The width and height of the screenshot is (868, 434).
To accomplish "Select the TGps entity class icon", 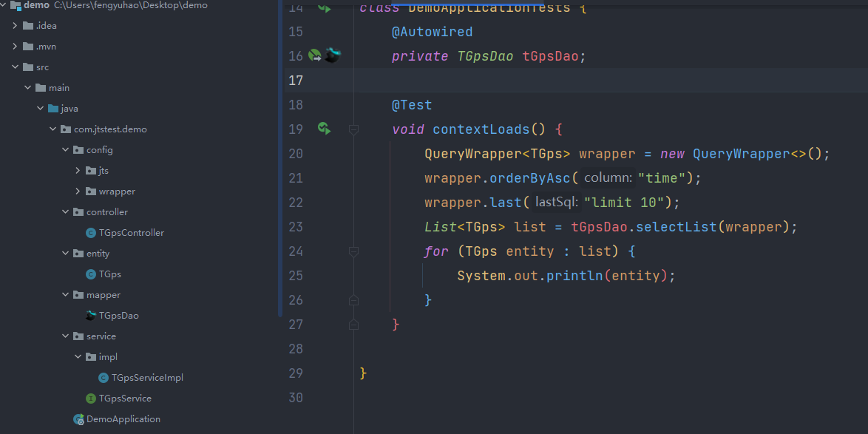I will [x=90, y=274].
